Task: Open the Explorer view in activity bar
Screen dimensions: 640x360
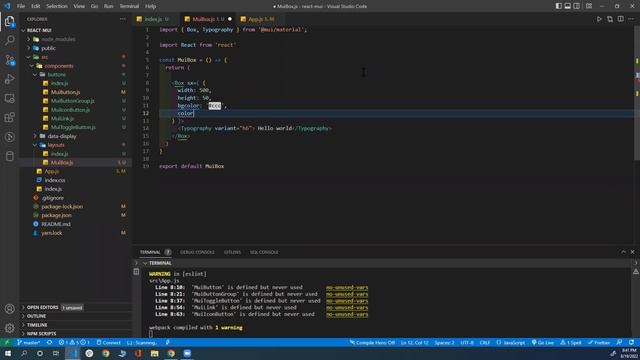Action: (x=9, y=21)
